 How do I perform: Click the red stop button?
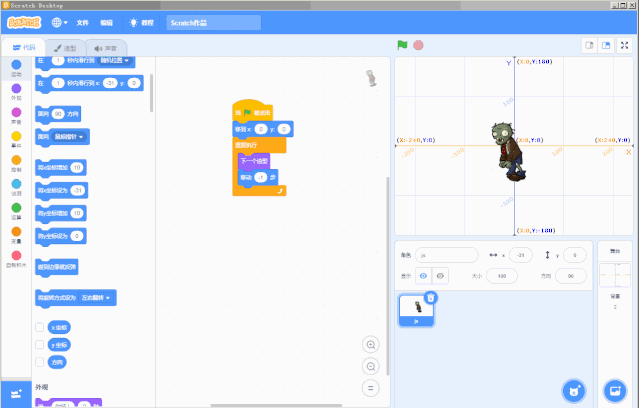coord(418,45)
